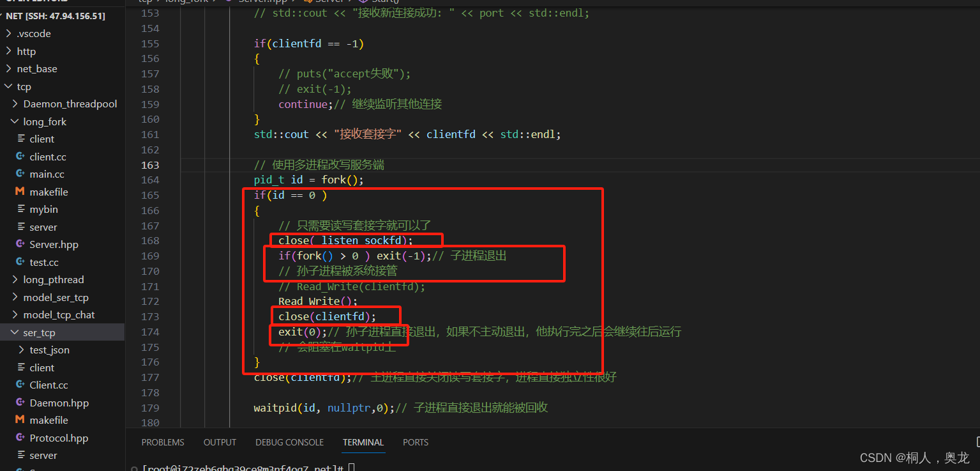The height and width of the screenshot is (471, 980).
Task: Click 'continue;' on line 159
Action: tap(306, 104)
